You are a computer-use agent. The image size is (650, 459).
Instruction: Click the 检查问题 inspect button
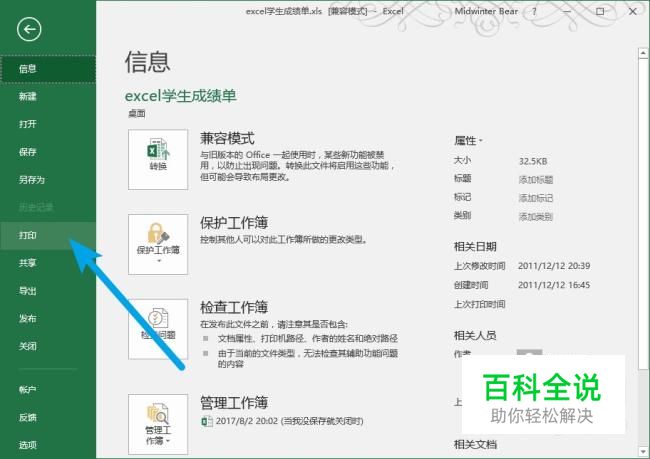[x=158, y=329]
